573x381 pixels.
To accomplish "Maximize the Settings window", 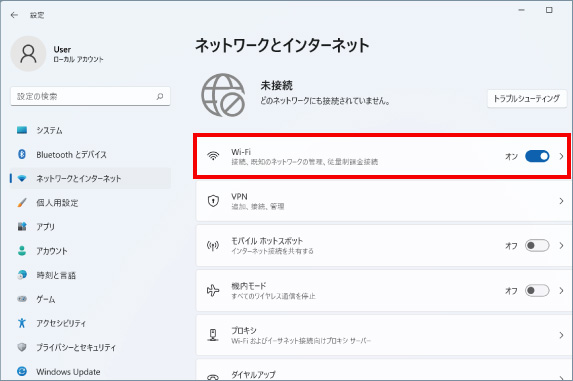I will click(549, 10).
